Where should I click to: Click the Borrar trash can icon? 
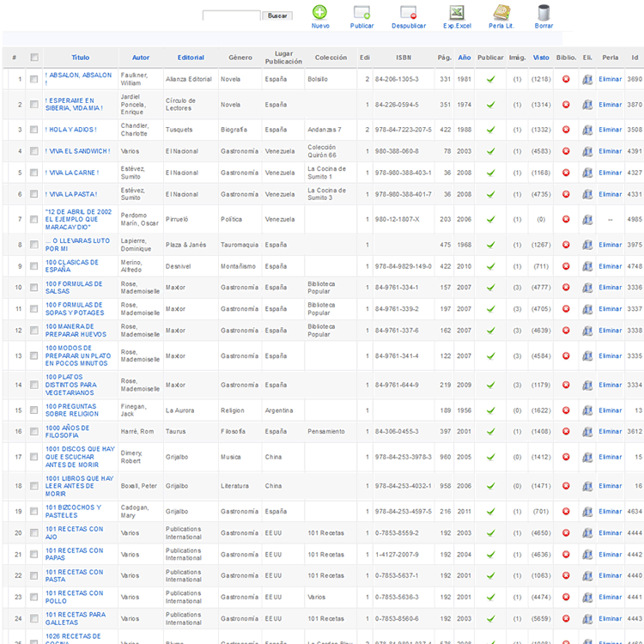544,13
